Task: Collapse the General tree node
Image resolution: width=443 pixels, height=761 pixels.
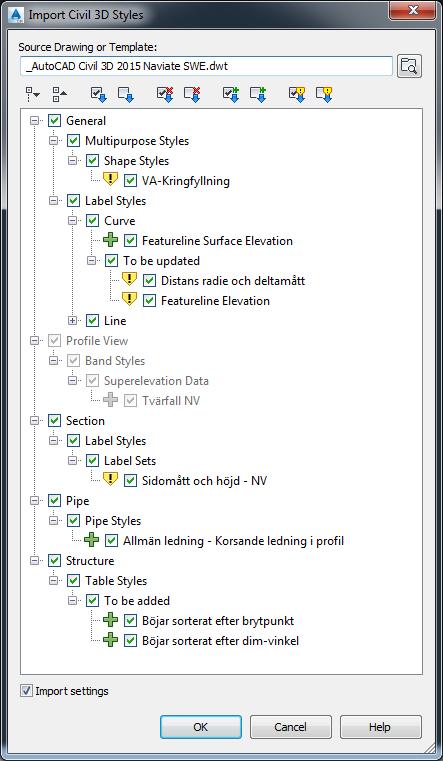Action: [34, 121]
